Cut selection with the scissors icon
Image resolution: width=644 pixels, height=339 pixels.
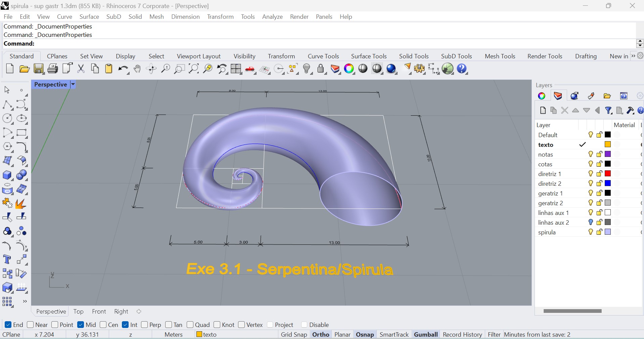point(81,69)
